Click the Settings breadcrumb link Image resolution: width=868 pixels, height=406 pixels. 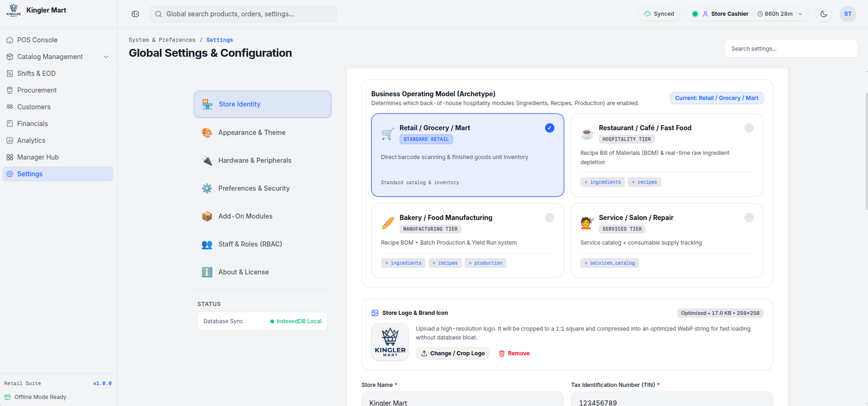pyautogui.click(x=220, y=40)
